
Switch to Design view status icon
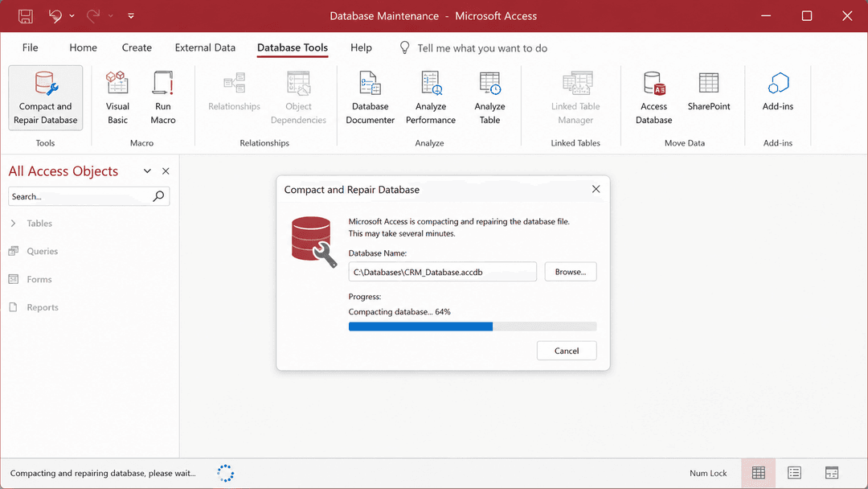pyautogui.click(x=832, y=473)
